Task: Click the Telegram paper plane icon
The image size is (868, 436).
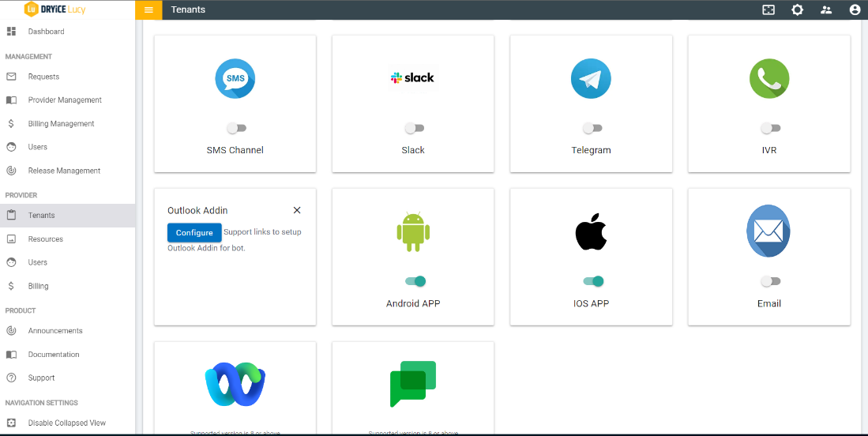Action: [591, 78]
